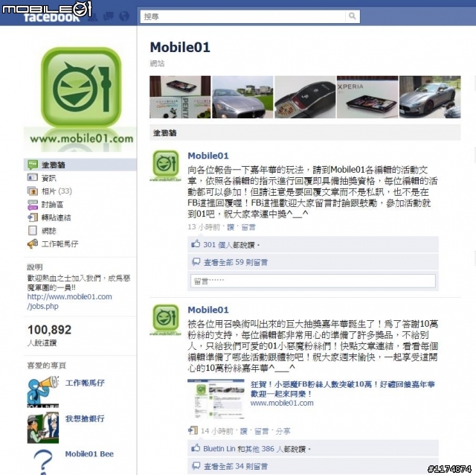Open the 我想搶銀行 favorite page
476x475 pixels.
click(x=85, y=418)
